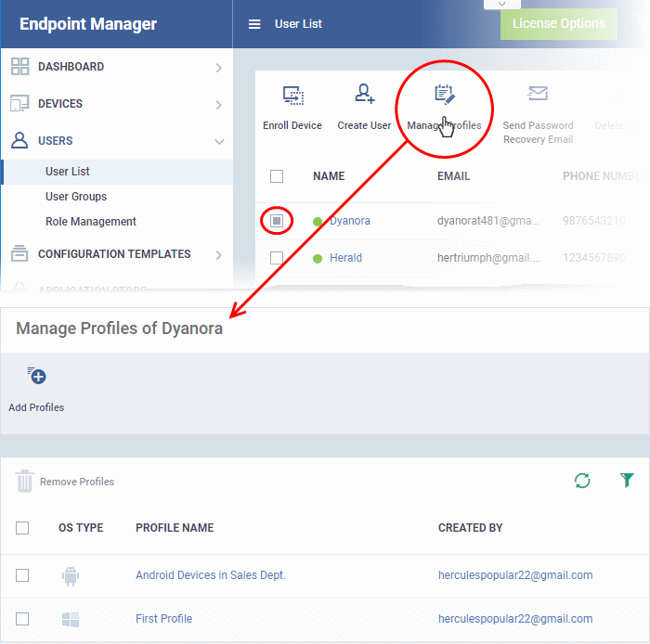Uncheck the Dyanora user checkbox
Viewport: 650px width, 644px height.
pos(277,221)
